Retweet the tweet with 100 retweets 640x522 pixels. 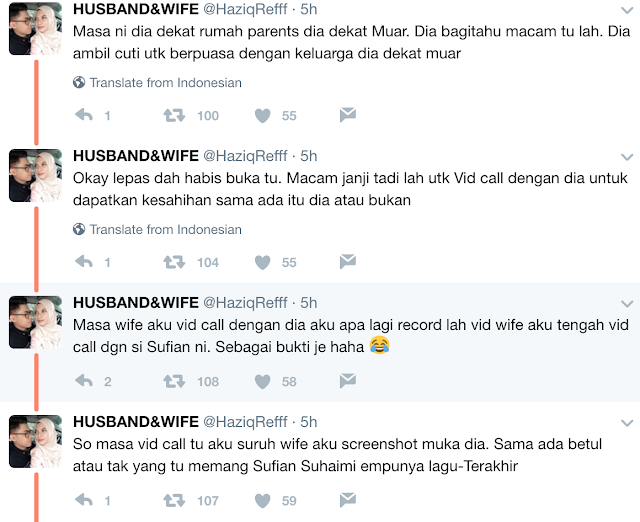click(x=174, y=116)
